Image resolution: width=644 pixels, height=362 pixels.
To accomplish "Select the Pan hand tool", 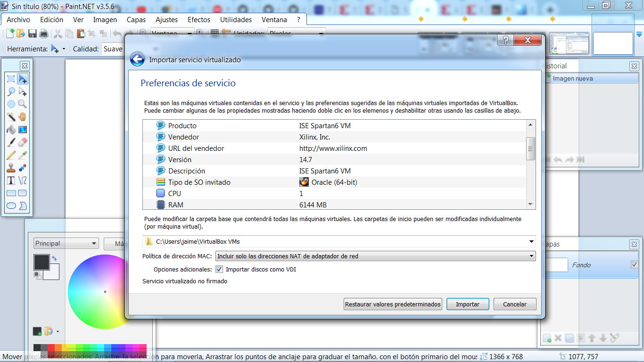I will point(22,116).
